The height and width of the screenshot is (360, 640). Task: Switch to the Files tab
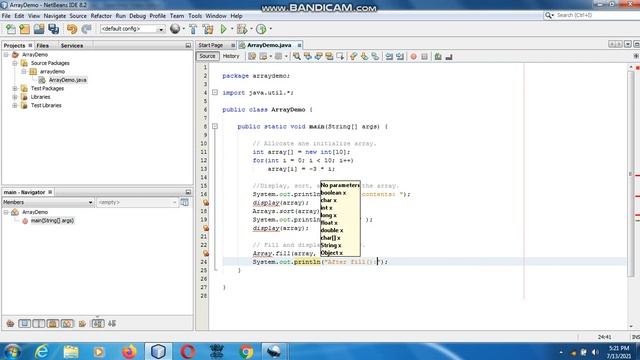click(x=42, y=46)
